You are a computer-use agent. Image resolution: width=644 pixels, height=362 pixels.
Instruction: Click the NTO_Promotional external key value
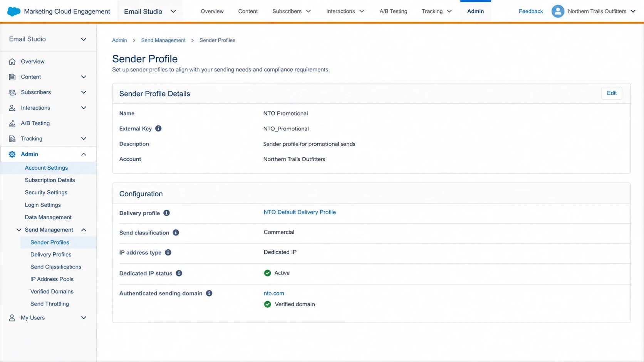click(286, 129)
